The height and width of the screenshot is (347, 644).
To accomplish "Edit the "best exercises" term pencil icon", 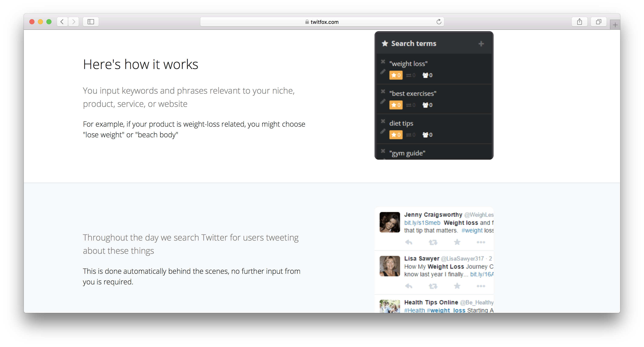I will point(383,102).
